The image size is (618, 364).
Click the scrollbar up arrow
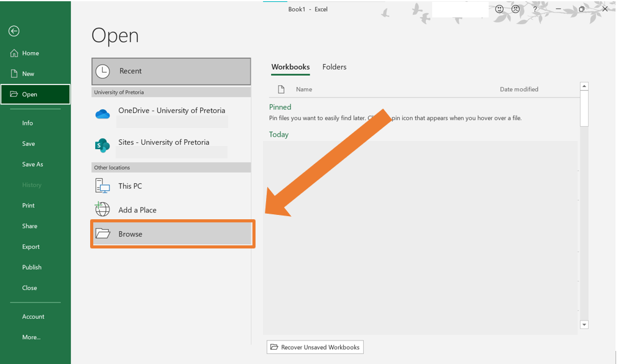tap(584, 86)
